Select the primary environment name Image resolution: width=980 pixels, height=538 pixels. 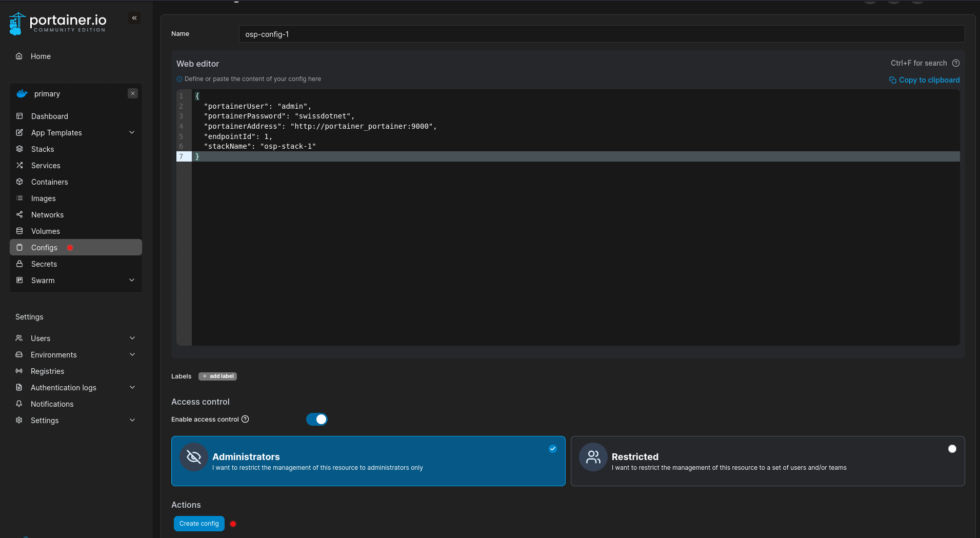pos(47,94)
